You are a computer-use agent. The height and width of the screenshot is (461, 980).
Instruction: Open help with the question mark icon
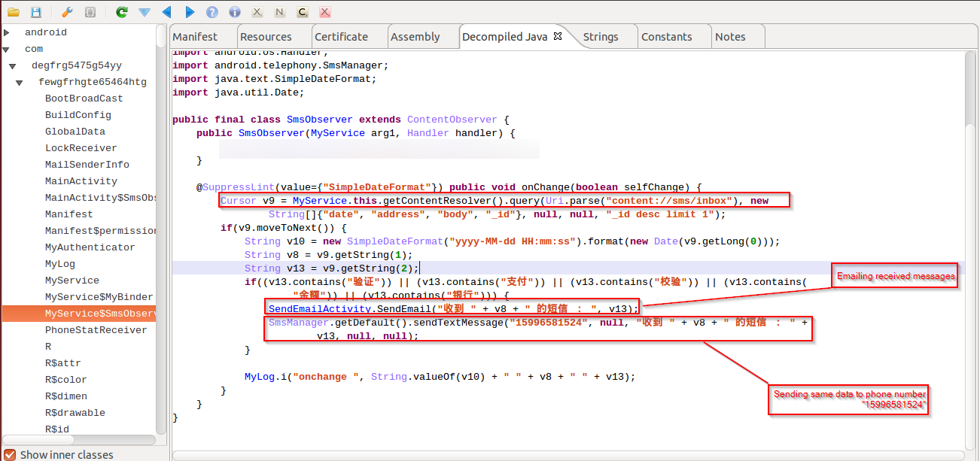click(212, 12)
